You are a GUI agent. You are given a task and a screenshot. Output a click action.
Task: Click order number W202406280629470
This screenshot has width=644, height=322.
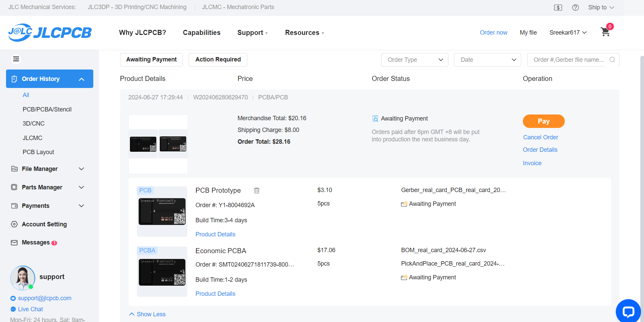click(x=220, y=97)
